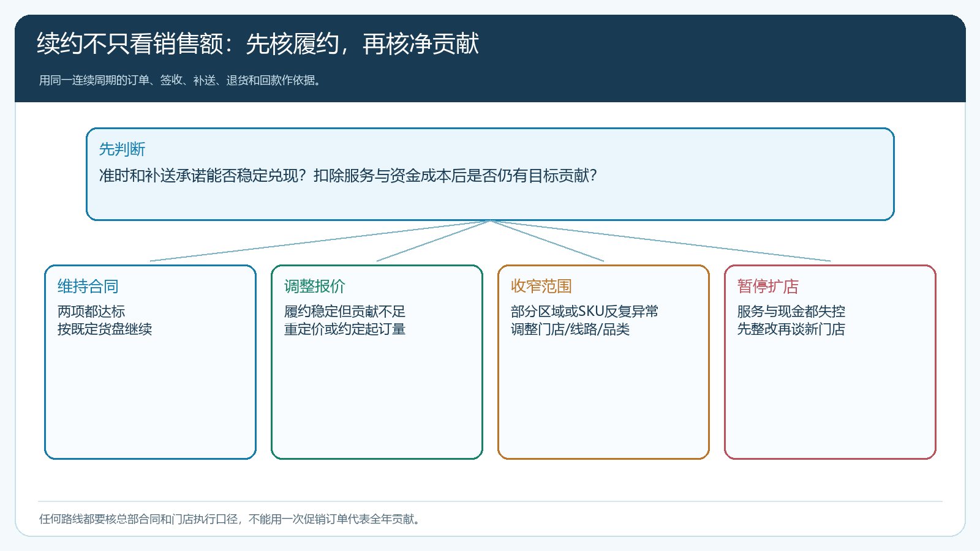
Task: Select the footer note starting with "任何路线都要核总部合同"
Action: (x=231, y=519)
